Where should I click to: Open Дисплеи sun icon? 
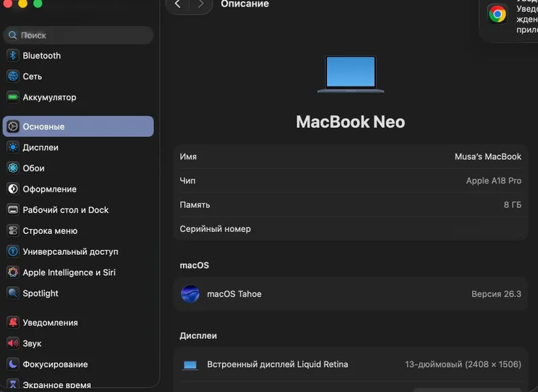[13, 147]
